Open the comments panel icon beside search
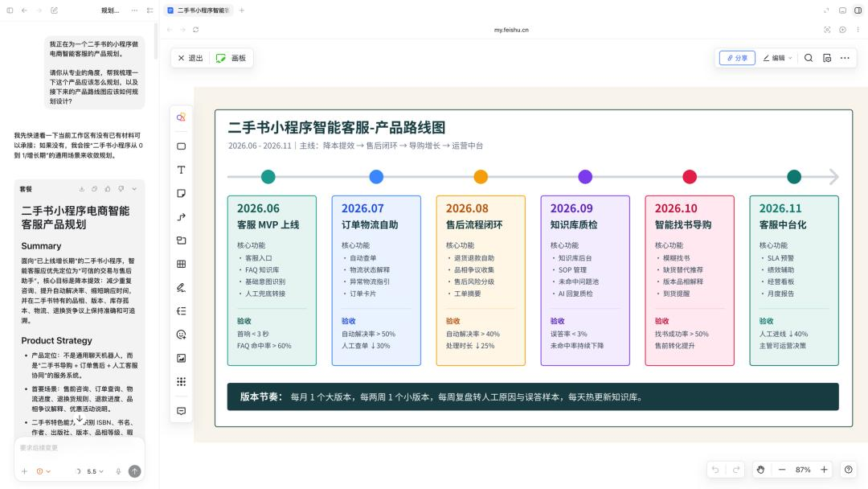The height and width of the screenshot is (489, 868). 827,58
